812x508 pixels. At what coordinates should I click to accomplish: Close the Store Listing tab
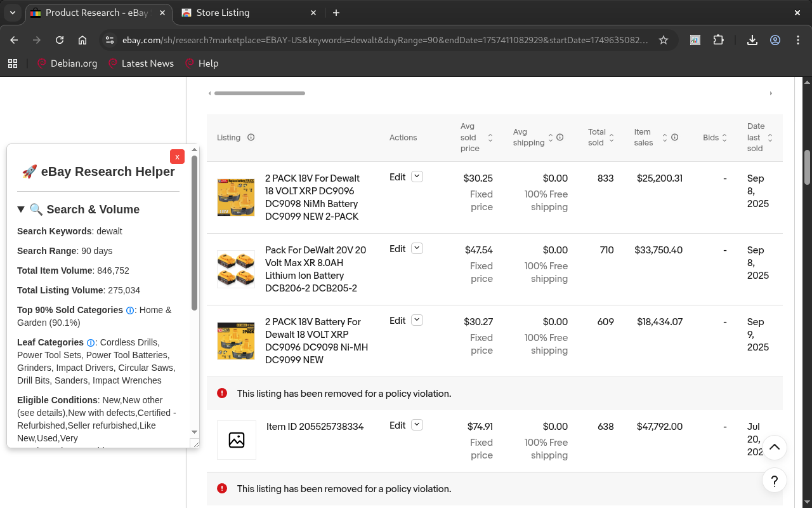[313, 13]
